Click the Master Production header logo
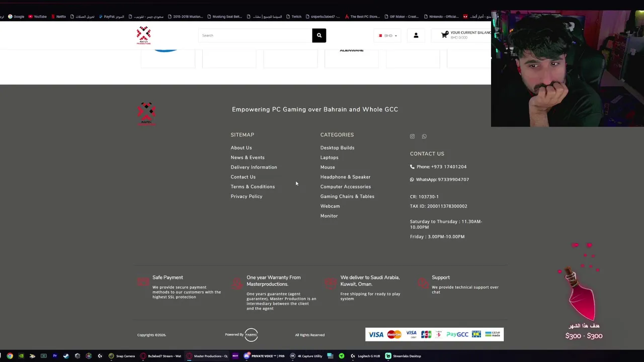This screenshot has height=362, width=644. click(x=143, y=35)
